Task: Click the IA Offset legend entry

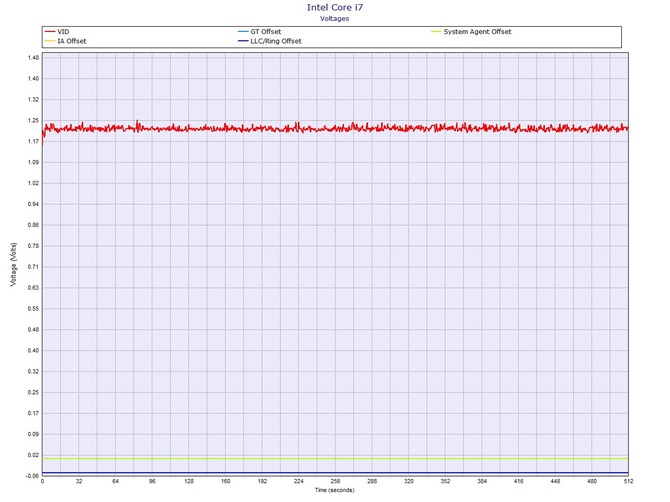Action: (65, 41)
